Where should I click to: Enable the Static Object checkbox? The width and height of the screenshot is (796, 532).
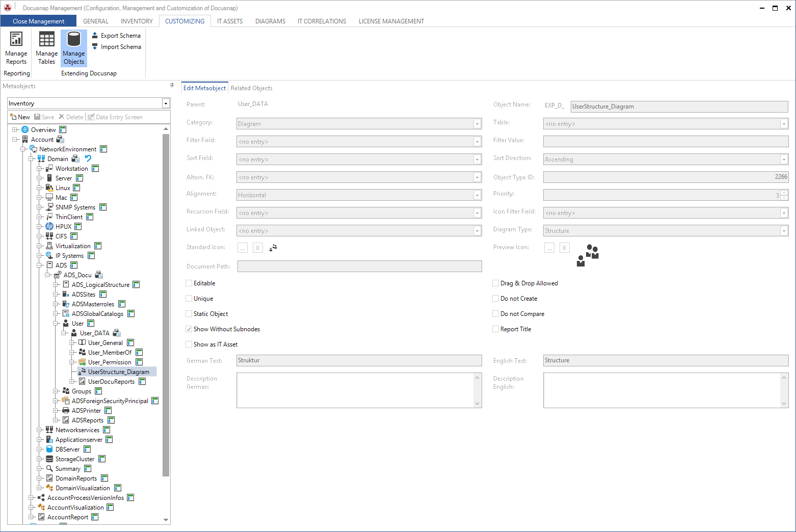(189, 314)
